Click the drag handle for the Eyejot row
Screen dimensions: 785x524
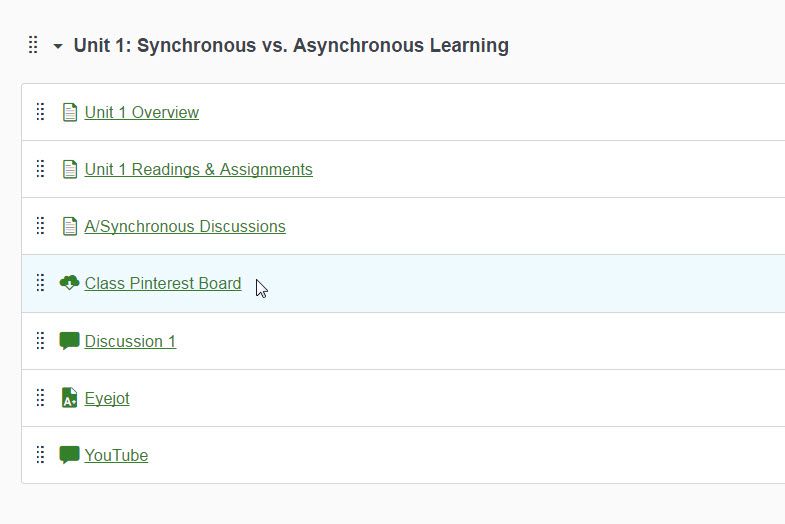(x=40, y=398)
